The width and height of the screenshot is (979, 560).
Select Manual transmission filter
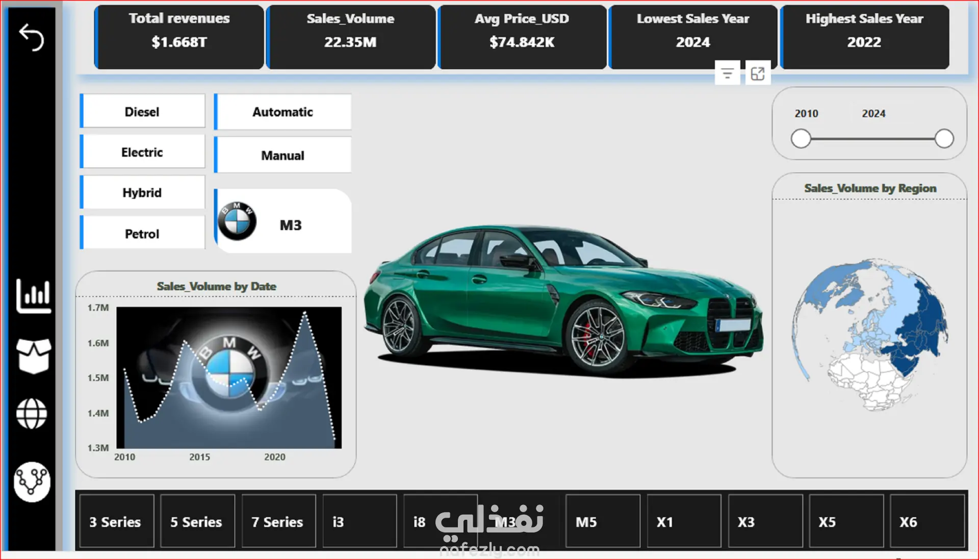point(282,155)
